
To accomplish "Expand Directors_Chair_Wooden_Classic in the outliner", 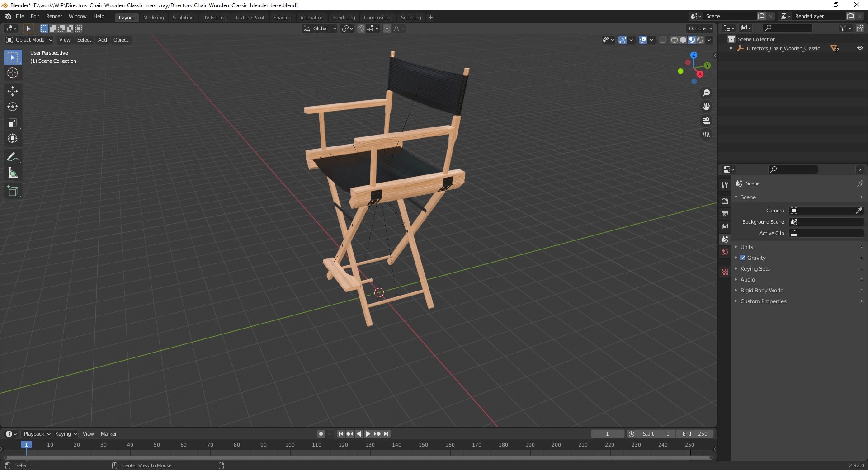I will coord(731,48).
